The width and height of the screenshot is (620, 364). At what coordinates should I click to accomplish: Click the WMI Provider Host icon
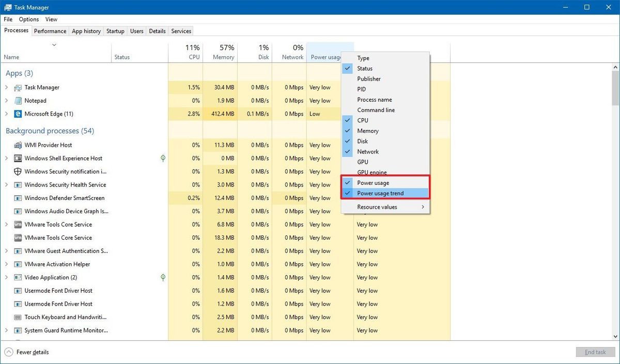[18, 145]
